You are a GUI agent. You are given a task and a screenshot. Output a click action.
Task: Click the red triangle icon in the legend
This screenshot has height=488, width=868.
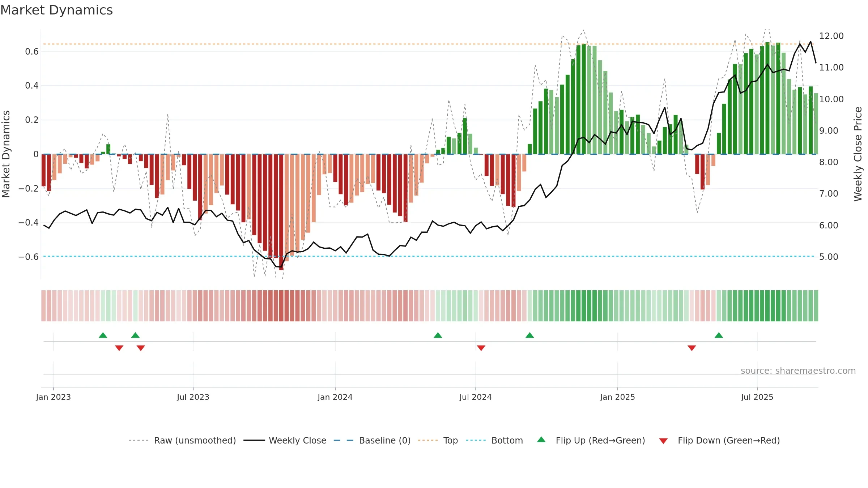tap(663, 441)
